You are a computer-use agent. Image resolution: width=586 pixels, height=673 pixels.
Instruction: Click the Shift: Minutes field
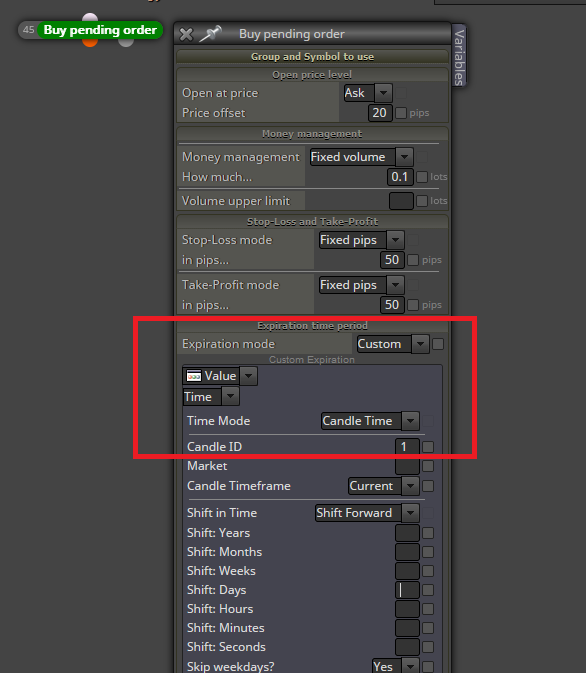tap(407, 628)
